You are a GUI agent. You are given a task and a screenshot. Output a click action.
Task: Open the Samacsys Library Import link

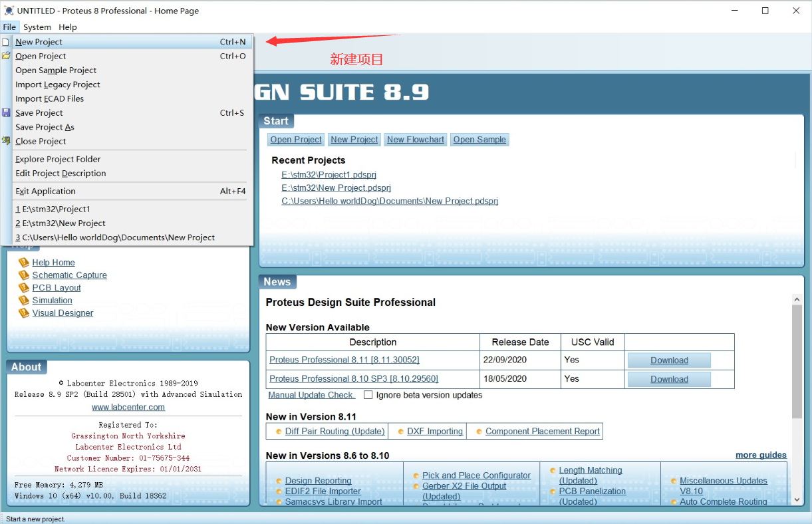click(334, 502)
